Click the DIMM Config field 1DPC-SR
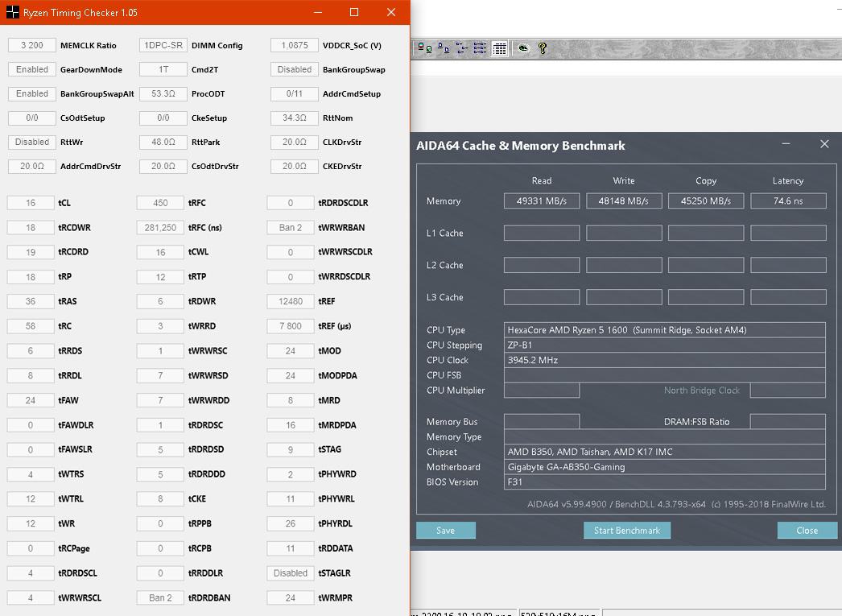842x616 pixels. (163, 45)
